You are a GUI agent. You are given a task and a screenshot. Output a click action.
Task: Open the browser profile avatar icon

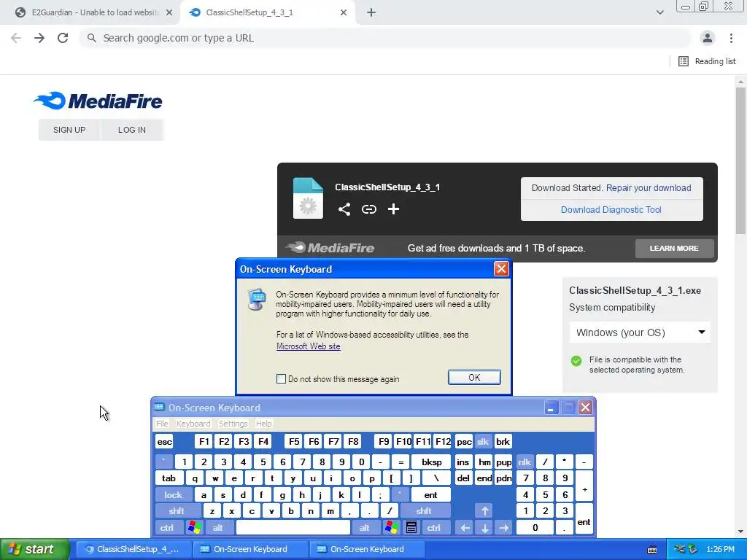708,38
